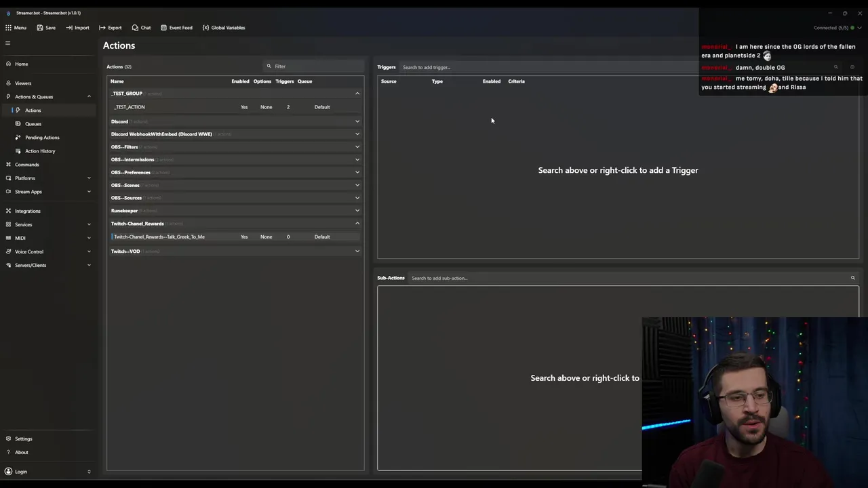Click the Queues icon in sidebar
This screenshot has width=868, height=488.
18,124
